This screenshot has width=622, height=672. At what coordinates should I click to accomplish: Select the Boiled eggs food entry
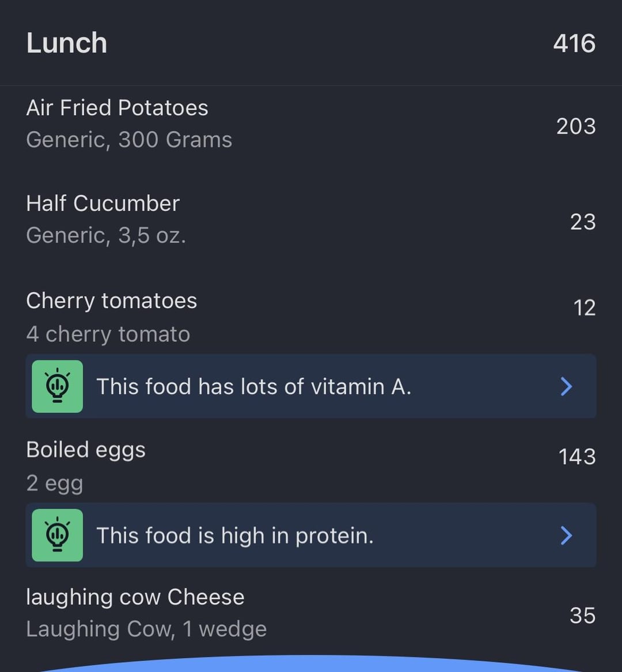(311, 466)
